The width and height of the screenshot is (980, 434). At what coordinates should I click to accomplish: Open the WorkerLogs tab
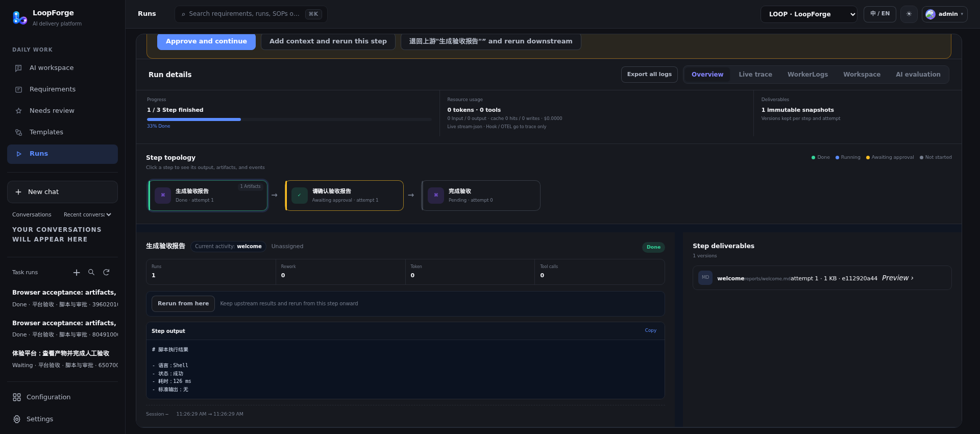pos(807,75)
